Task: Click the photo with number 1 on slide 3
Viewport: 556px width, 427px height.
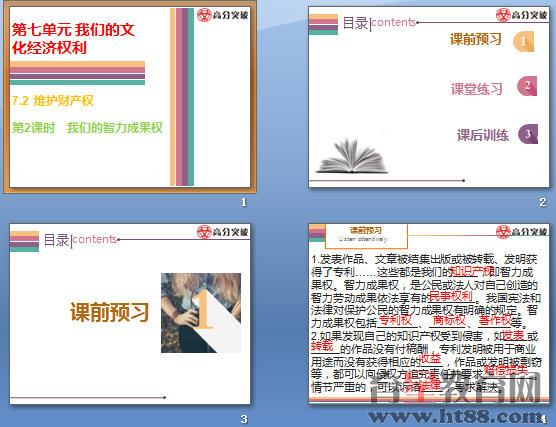Action: (201, 313)
